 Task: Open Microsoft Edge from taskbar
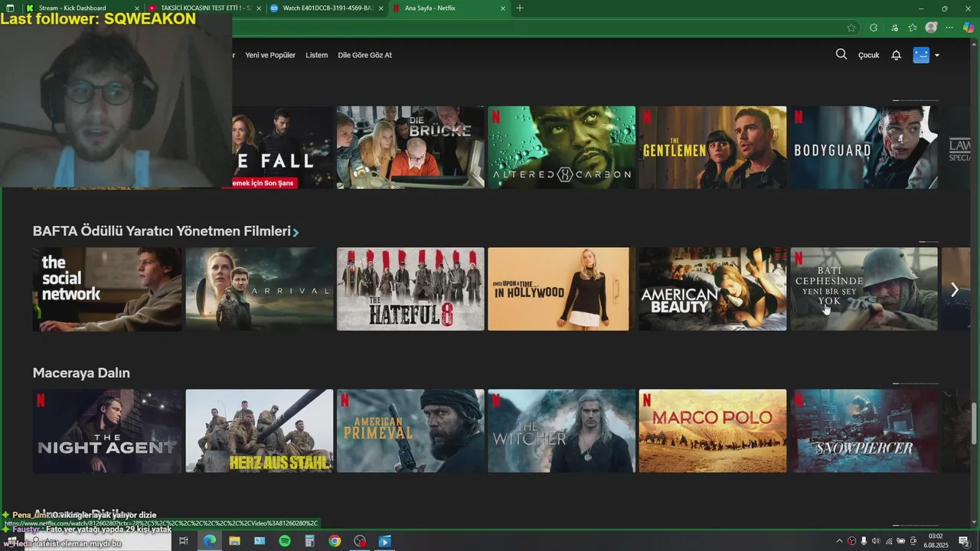tap(209, 541)
